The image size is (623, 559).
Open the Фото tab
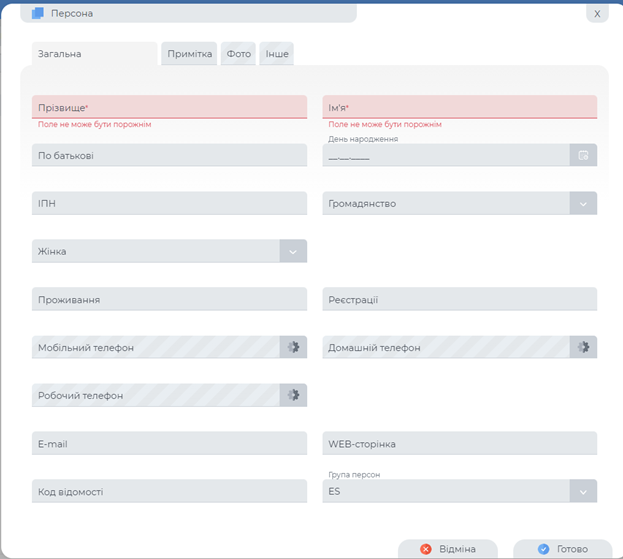coord(239,54)
